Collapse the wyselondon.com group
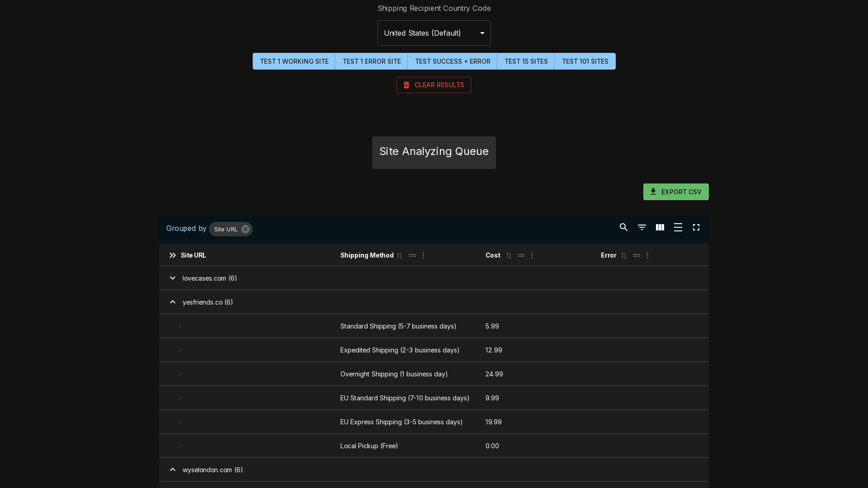This screenshot has height=488, width=868. pos(173,470)
